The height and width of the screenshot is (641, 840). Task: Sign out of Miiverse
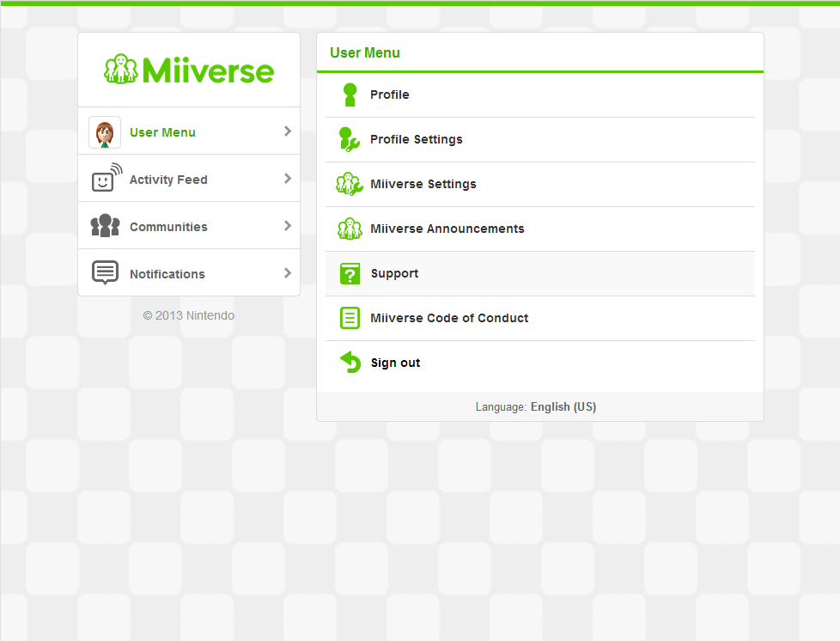pyautogui.click(x=394, y=362)
